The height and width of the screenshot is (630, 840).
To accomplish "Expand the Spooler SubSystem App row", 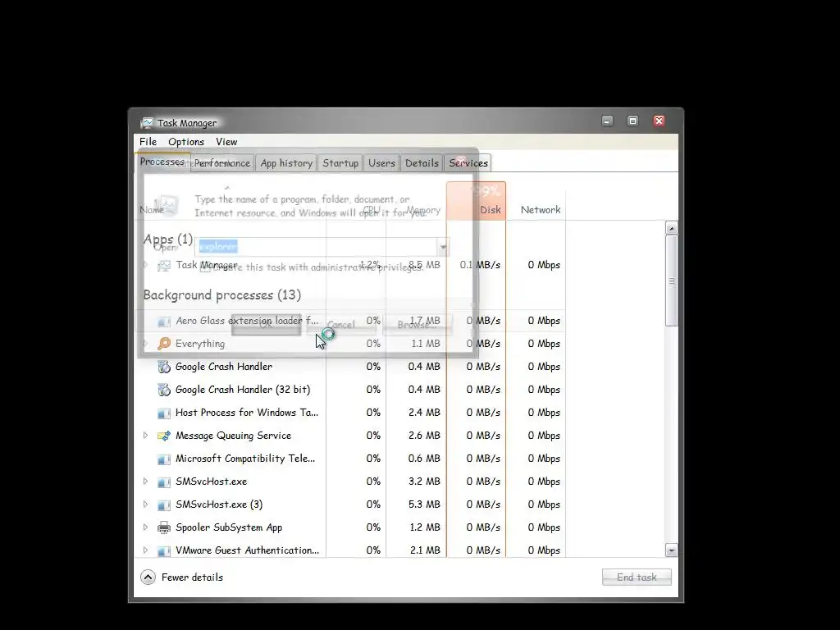I will [x=145, y=527].
